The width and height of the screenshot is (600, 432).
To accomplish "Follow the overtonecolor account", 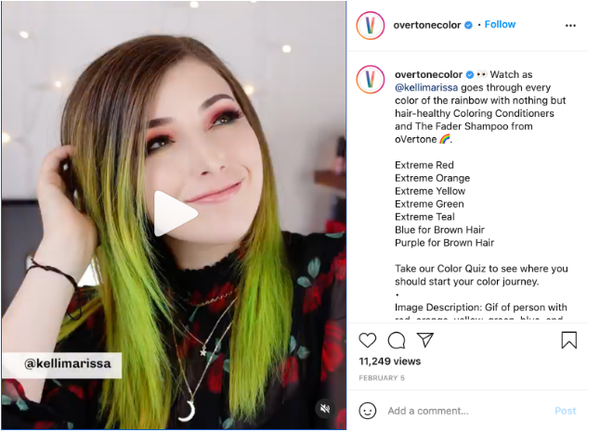I will click(500, 24).
